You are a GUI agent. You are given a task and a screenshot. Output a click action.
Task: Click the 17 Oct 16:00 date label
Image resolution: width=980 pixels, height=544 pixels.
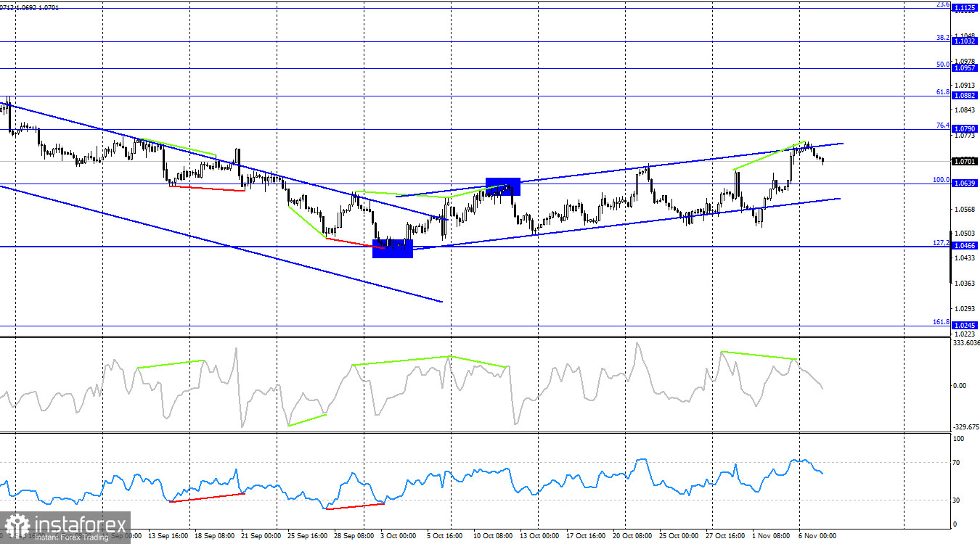pos(586,536)
